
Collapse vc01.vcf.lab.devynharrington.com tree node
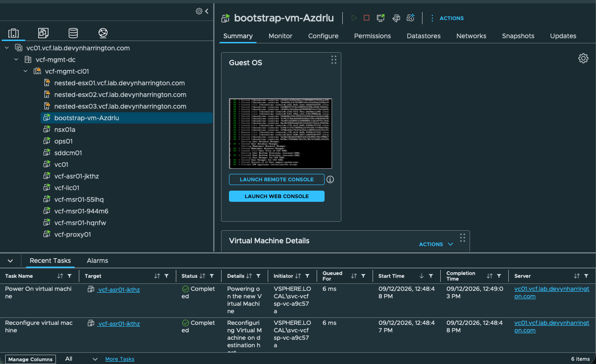pyautogui.click(x=7, y=48)
